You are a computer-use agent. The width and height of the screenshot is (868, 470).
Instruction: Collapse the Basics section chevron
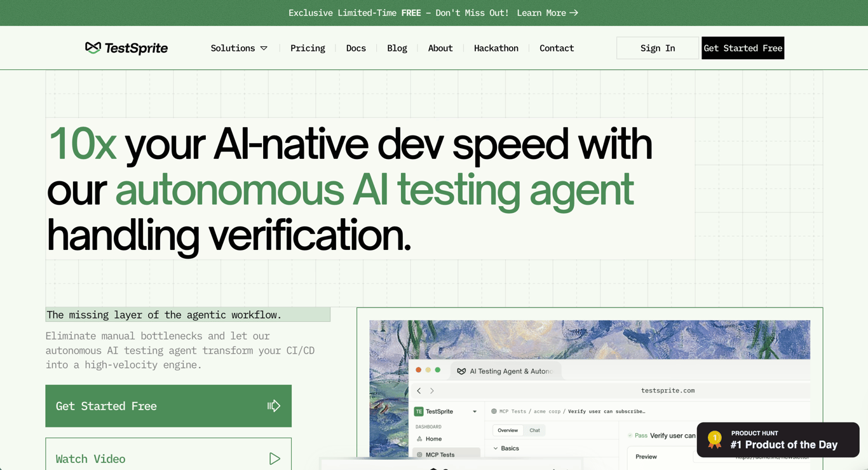pos(496,448)
